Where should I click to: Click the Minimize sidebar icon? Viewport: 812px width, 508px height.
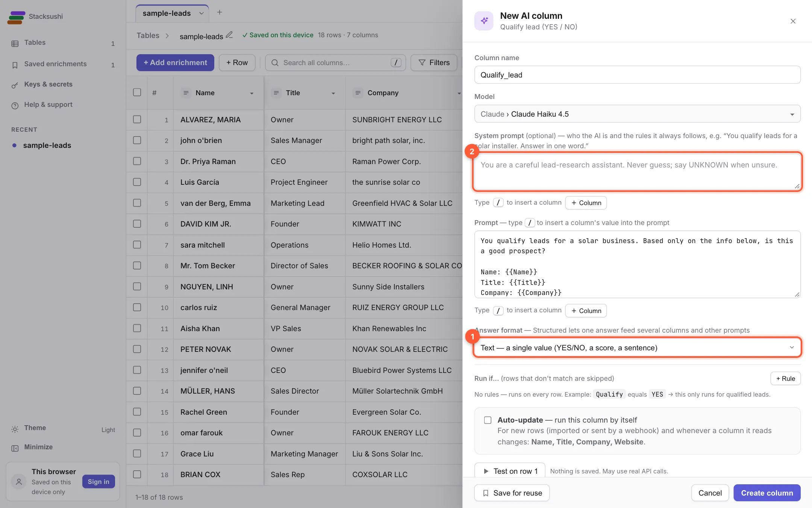(x=15, y=448)
